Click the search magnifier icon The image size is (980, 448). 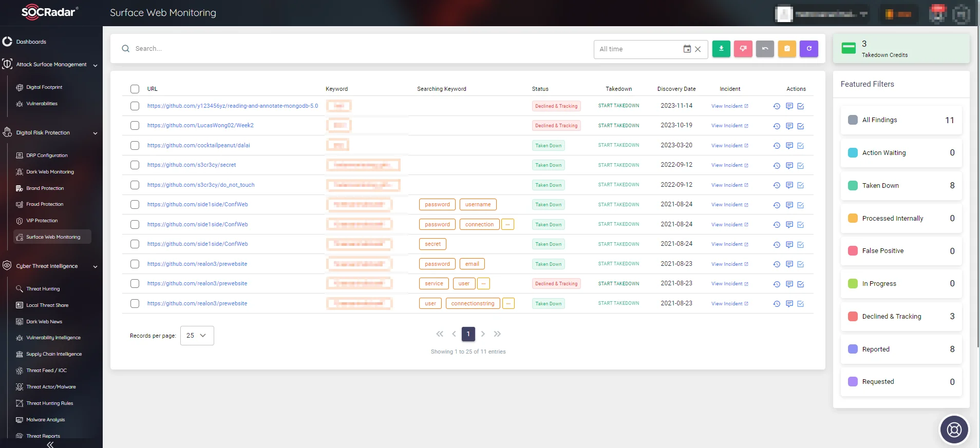coord(125,49)
